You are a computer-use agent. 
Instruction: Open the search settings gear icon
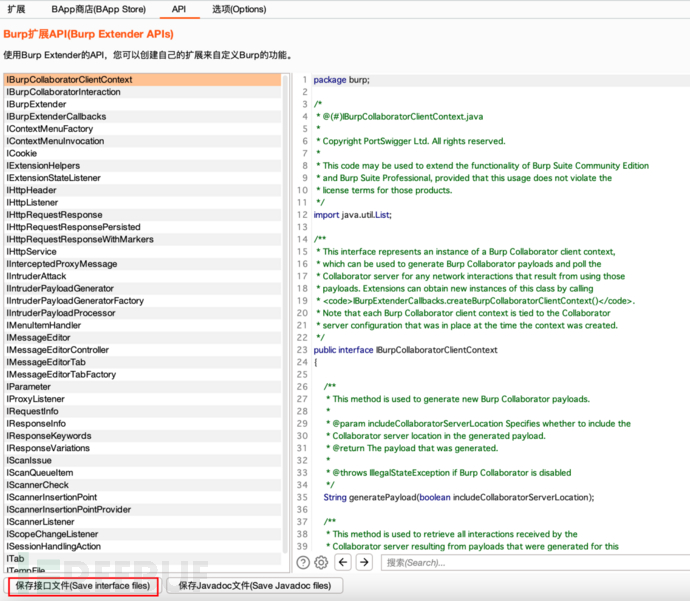(x=321, y=563)
